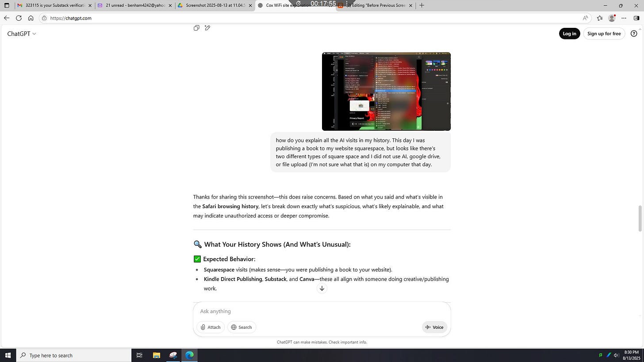Click the Log in button
The width and height of the screenshot is (644, 362).
coord(569,34)
